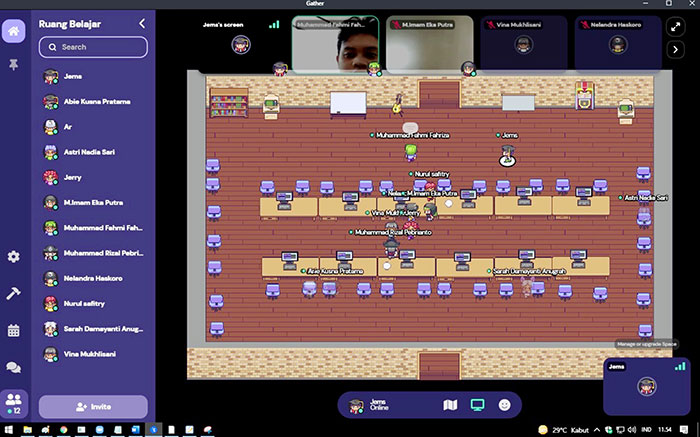Open weather widget 29°C Kabut
This screenshot has height=437, width=700.
(563, 430)
